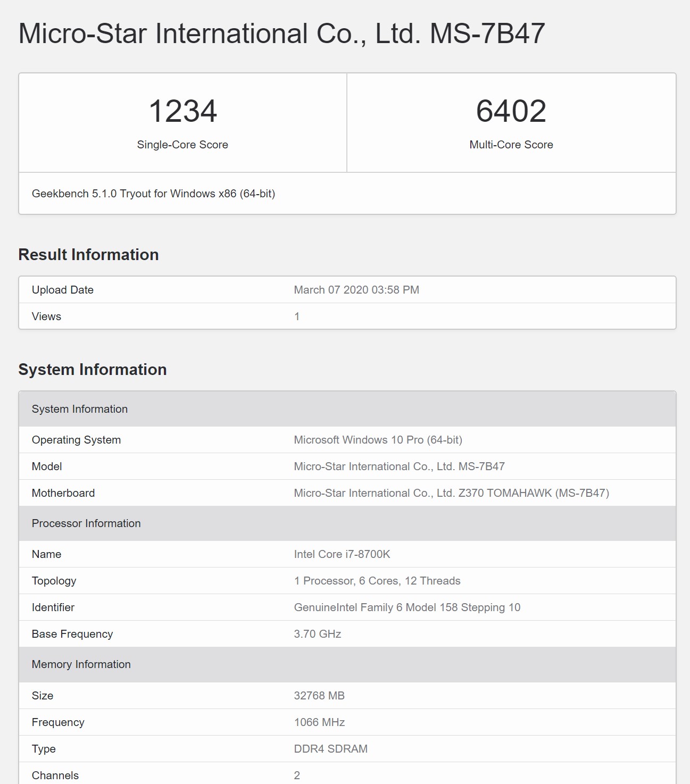Click the Model row label
Screen dimensions: 690x784
pyautogui.click(x=47, y=466)
